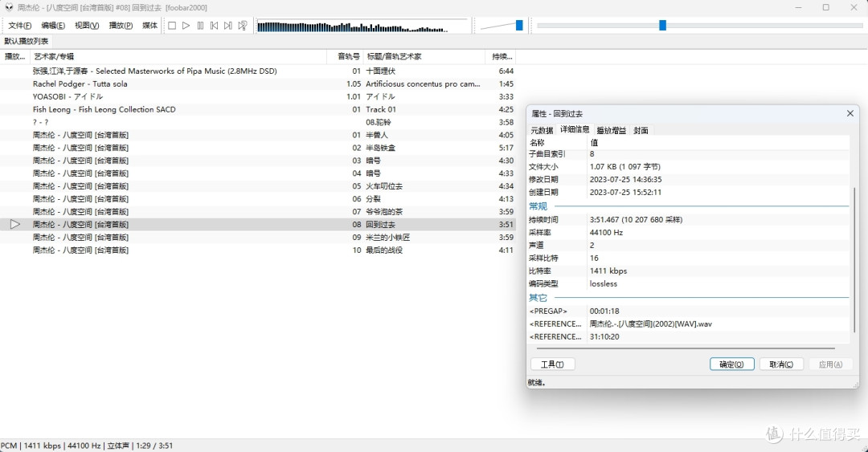Select the YOASOBI - アイドル row
The image size is (868, 452).
click(258, 96)
